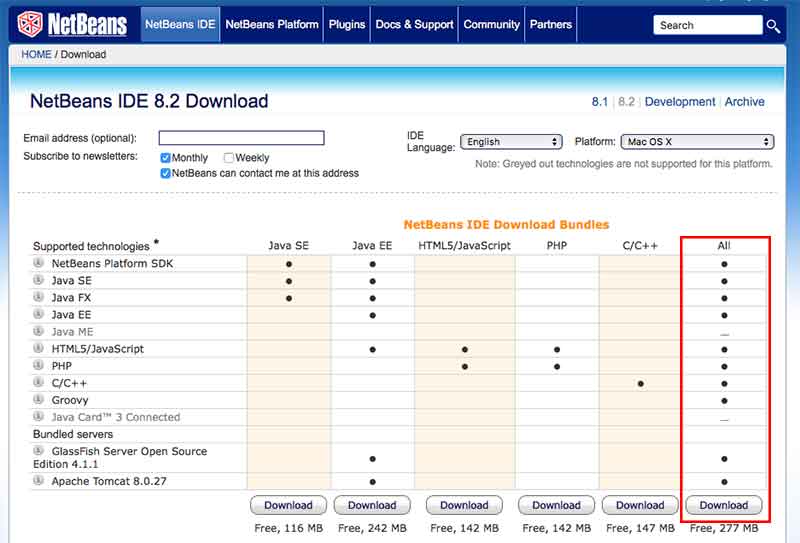Click the Apache Tomcat 8.0.27 label
The height and width of the screenshot is (543, 800).
[x=109, y=481]
